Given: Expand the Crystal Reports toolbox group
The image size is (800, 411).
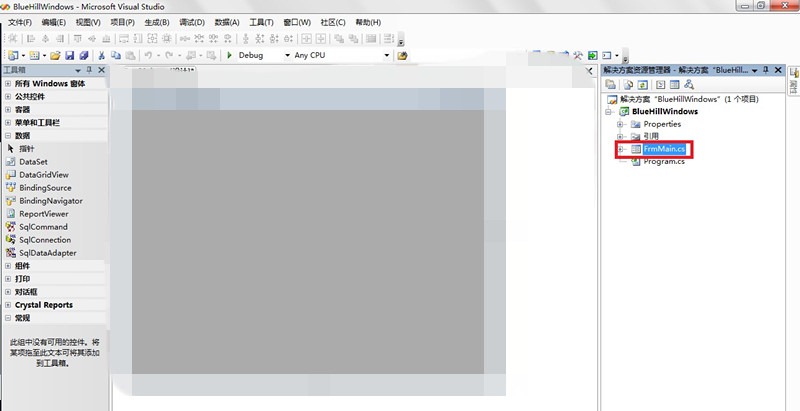Looking at the screenshot, I should (x=8, y=305).
